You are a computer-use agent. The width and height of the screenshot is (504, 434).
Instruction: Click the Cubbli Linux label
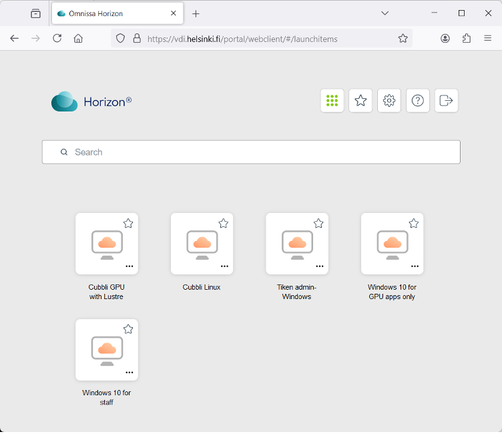click(x=202, y=288)
